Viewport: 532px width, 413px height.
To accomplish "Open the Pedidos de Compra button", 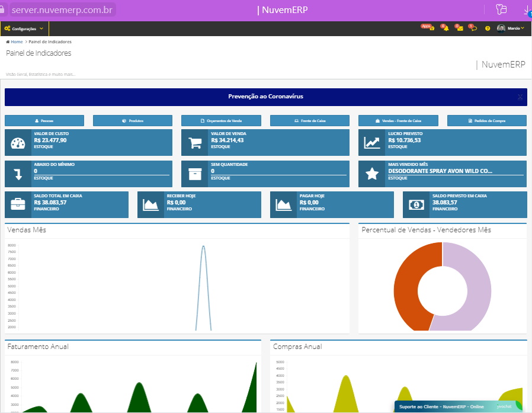I will pyautogui.click(x=487, y=121).
